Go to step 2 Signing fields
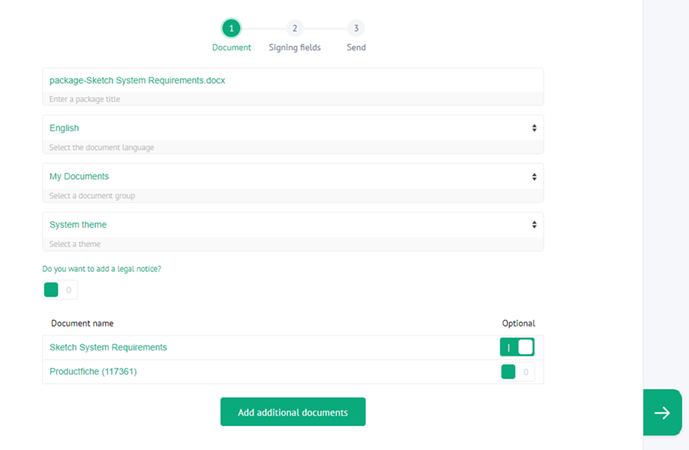This screenshot has width=689, height=450. 294,28
